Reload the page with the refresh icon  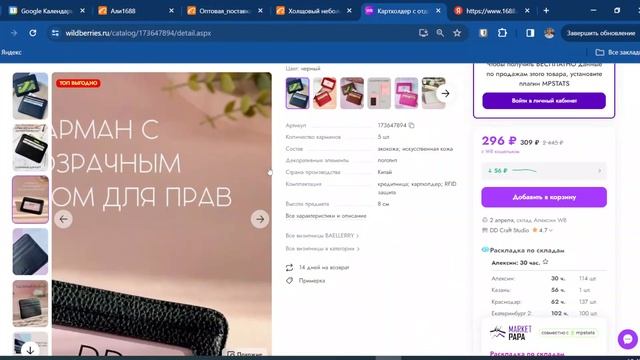pyautogui.click(x=33, y=33)
